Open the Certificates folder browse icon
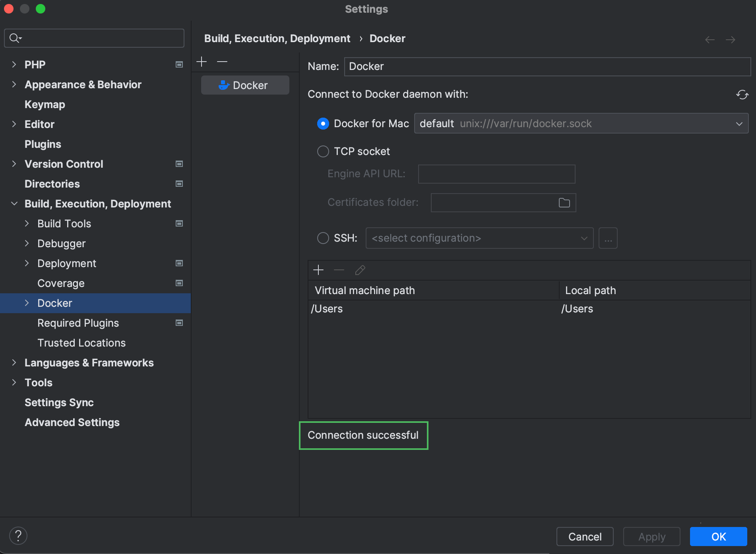The image size is (756, 554). [564, 202]
